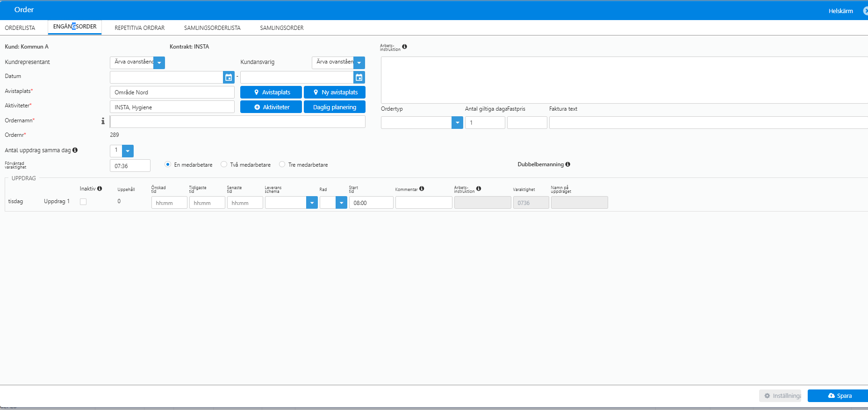Open start date calendar picker
The height and width of the screenshot is (410, 868).
[x=229, y=78]
